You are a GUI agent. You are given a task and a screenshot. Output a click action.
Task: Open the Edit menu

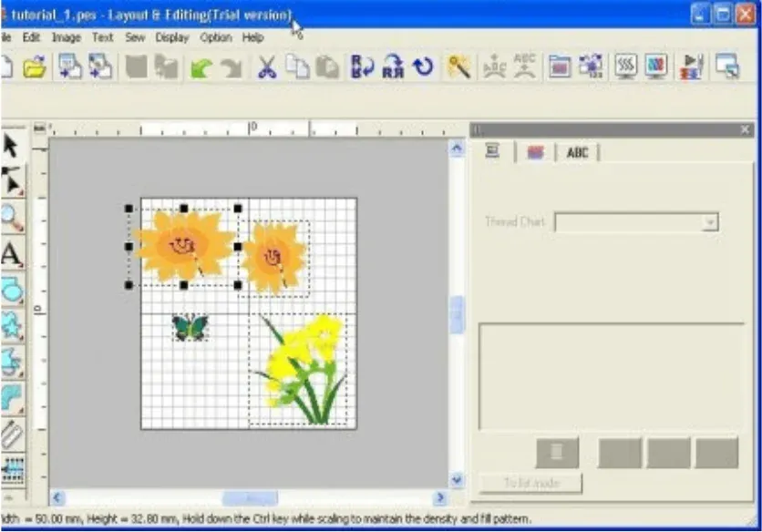(31, 37)
